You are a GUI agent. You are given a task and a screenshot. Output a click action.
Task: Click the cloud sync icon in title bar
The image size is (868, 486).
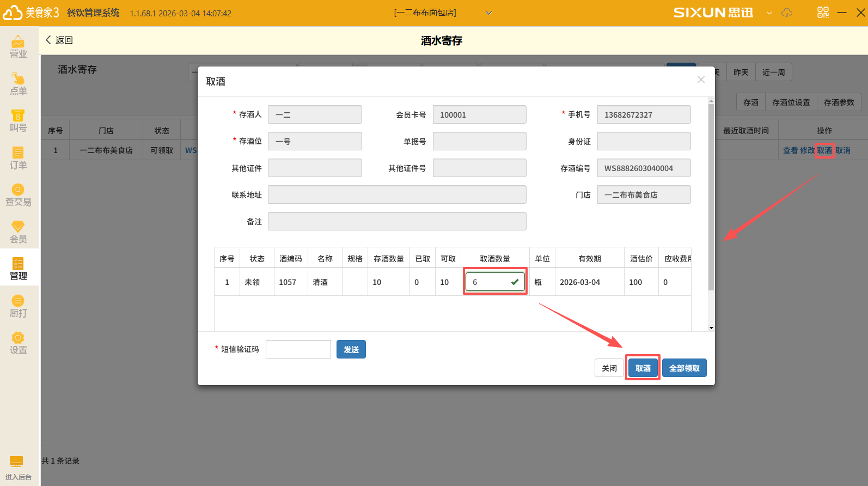787,13
